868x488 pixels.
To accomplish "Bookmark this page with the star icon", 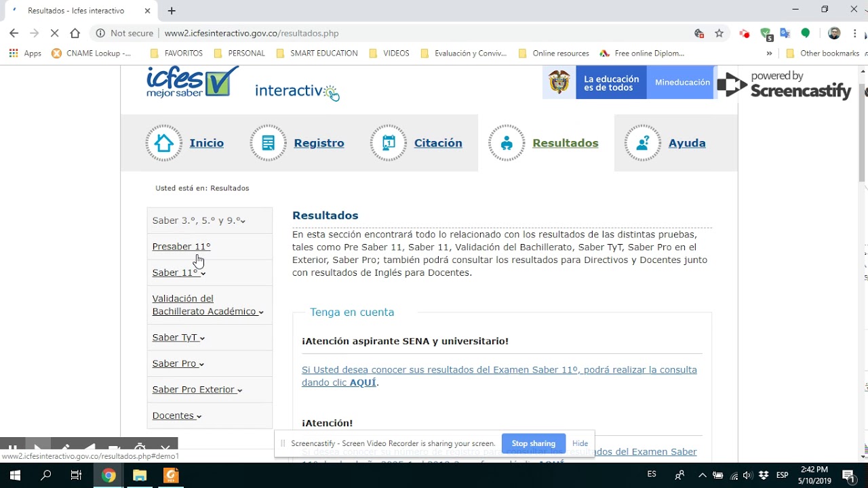I will (x=719, y=33).
